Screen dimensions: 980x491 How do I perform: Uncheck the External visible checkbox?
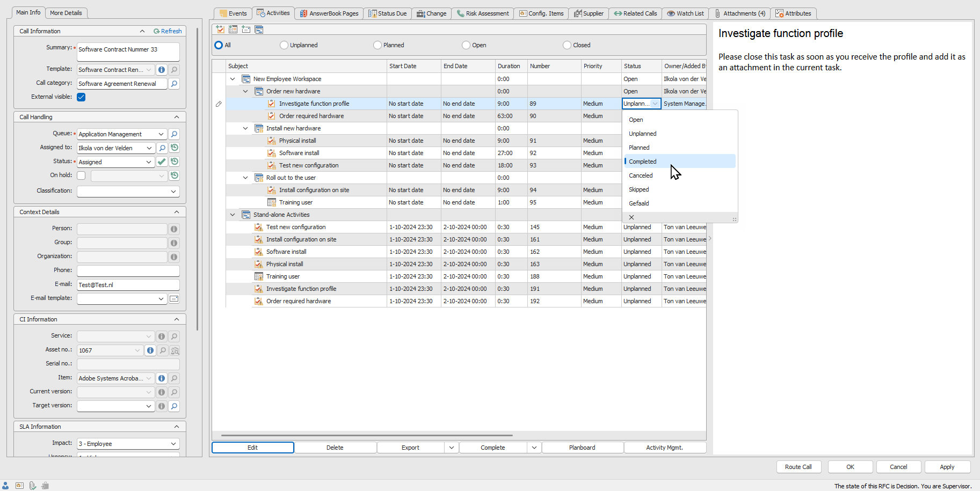click(x=81, y=97)
